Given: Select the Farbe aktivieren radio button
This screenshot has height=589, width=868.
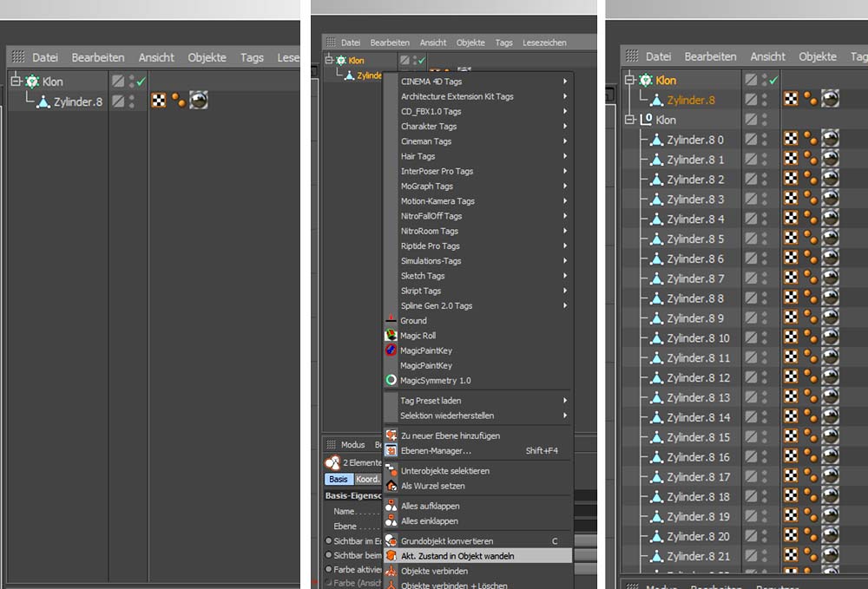Looking at the screenshot, I should (329, 569).
